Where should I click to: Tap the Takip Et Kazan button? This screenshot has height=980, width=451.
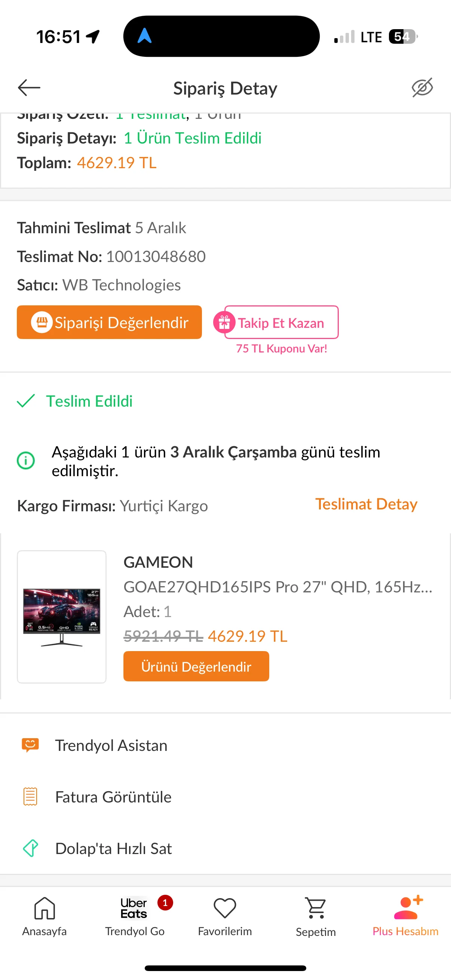pos(281,323)
